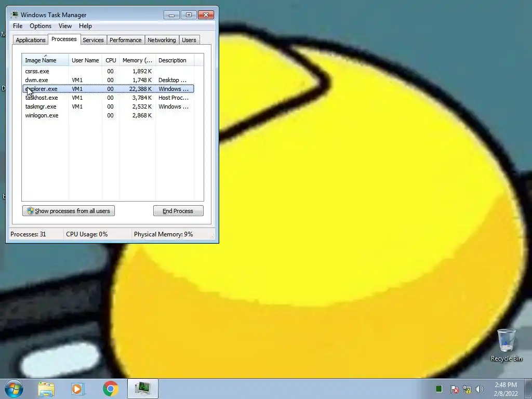The height and width of the screenshot is (399, 532).
Task: Click the Task Manager title bar icon
Action: [14, 15]
